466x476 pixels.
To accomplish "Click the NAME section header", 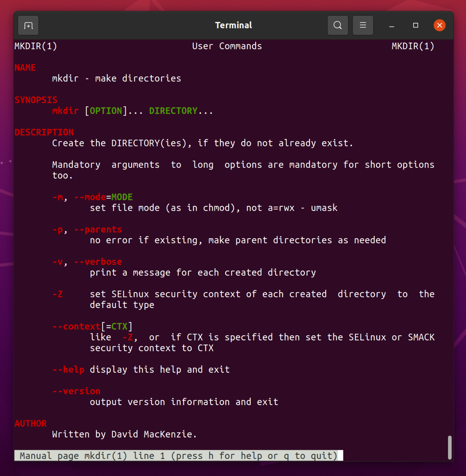I will point(25,67).
